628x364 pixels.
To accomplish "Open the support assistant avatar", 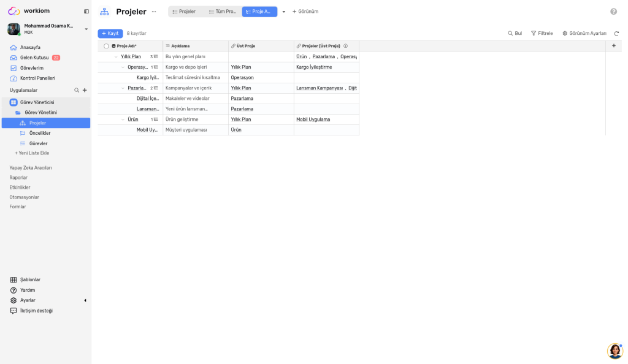I will coord(615,351).
